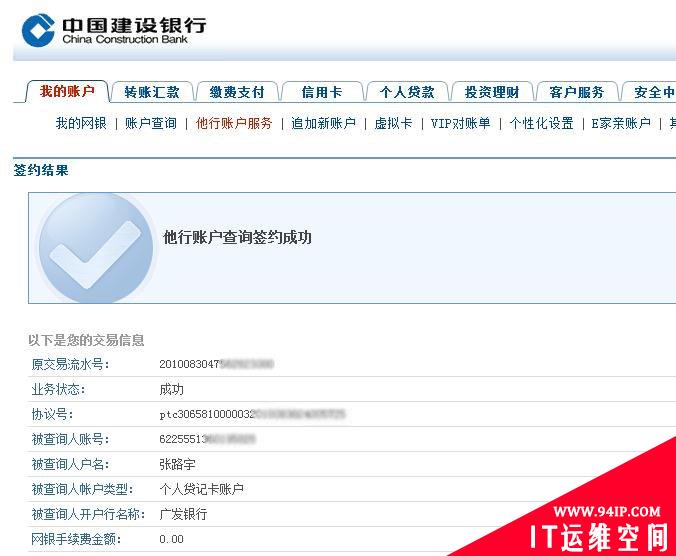Screen dimensions: 676x556
Task: Select the account holder name 张路宇
Action: tap(178, 464)
